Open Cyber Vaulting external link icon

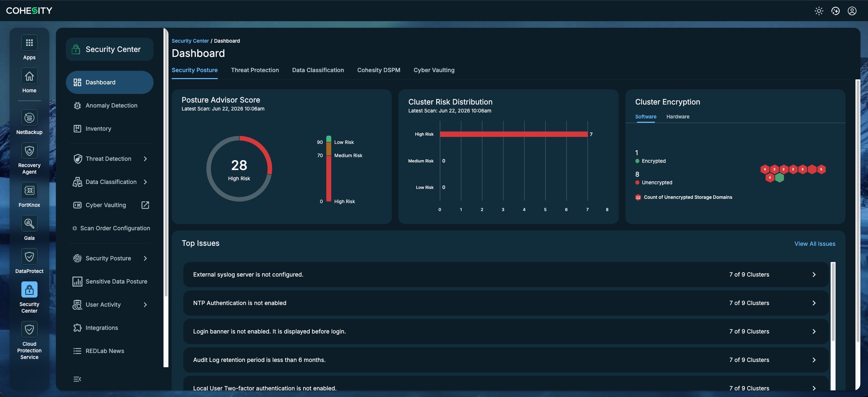coord(145,205)
